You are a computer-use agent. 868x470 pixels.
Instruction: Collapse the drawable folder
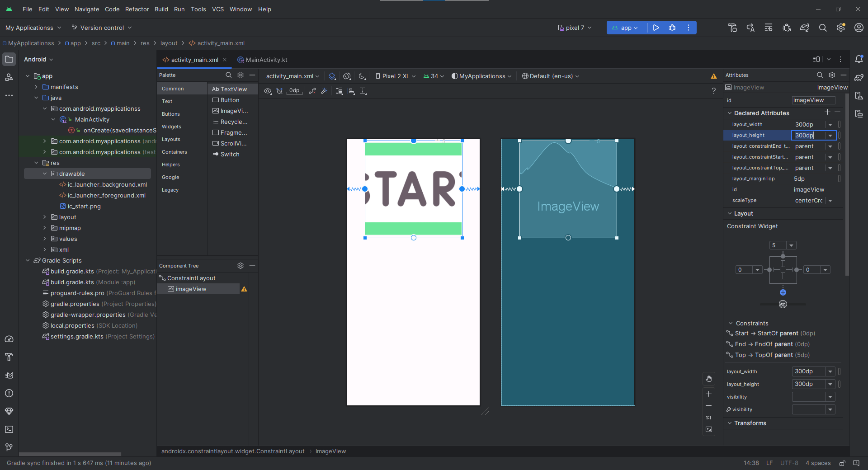click(45, 174)
